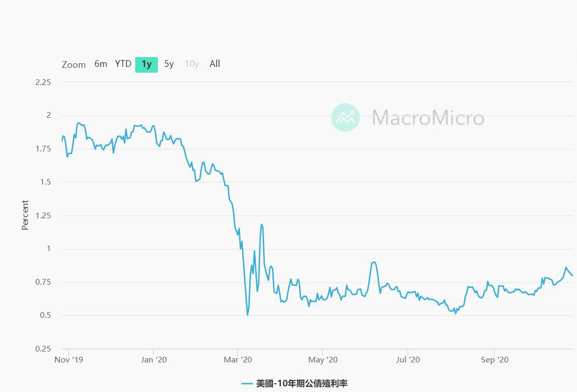Click the MacroMicro watermark text
The height and width of the screenshot is (392, 577).
[x=428, y=118]
